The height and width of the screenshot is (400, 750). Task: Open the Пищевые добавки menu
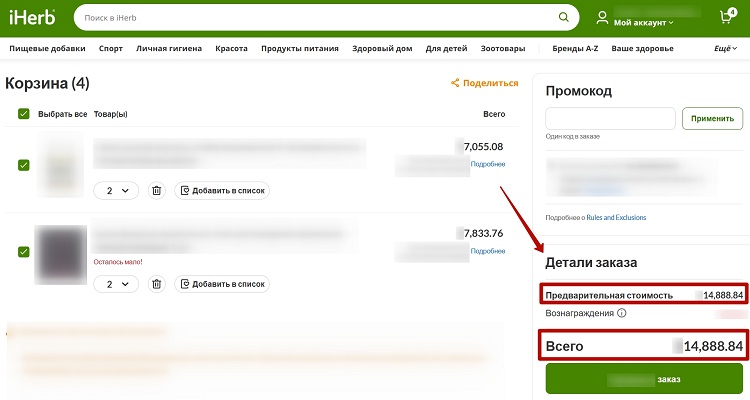[47, 48]
